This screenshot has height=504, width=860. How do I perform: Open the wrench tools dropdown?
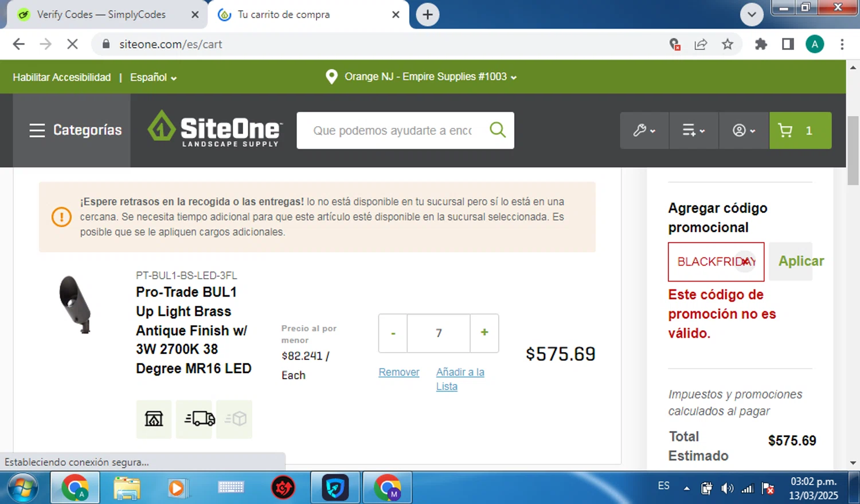point(644,130)
